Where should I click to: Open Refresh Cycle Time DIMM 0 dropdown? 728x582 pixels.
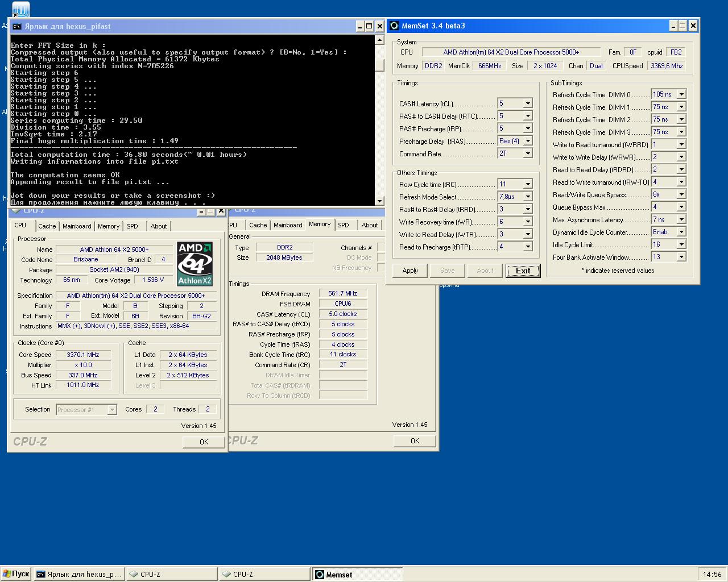pos(681,94)
